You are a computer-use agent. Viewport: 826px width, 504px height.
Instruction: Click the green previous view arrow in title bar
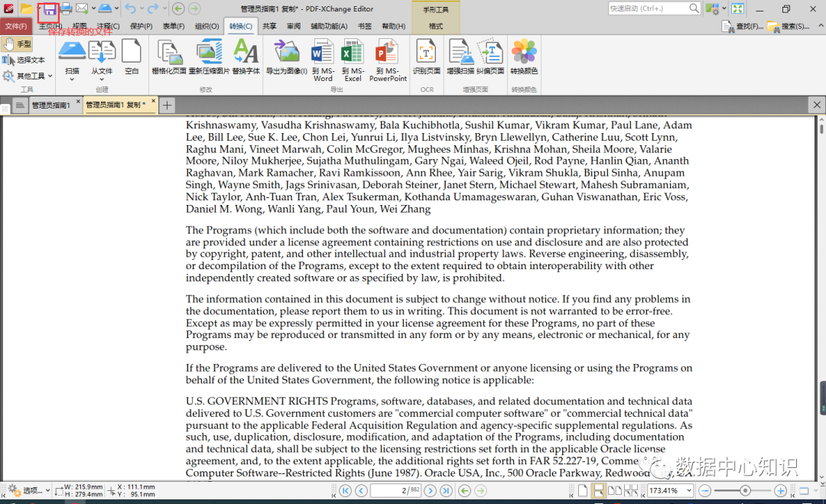point(178,8)
